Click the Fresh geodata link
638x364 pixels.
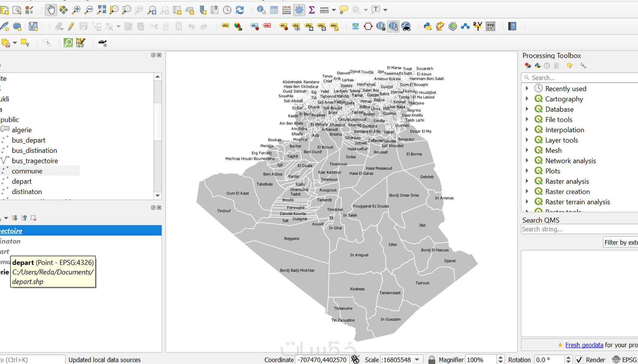(584, 345)
